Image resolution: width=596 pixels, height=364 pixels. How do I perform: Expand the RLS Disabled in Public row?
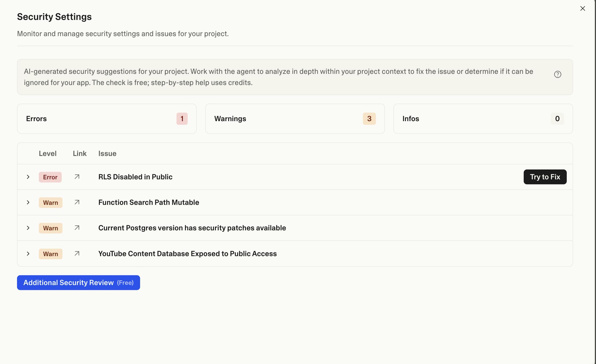tap(28, 177)
